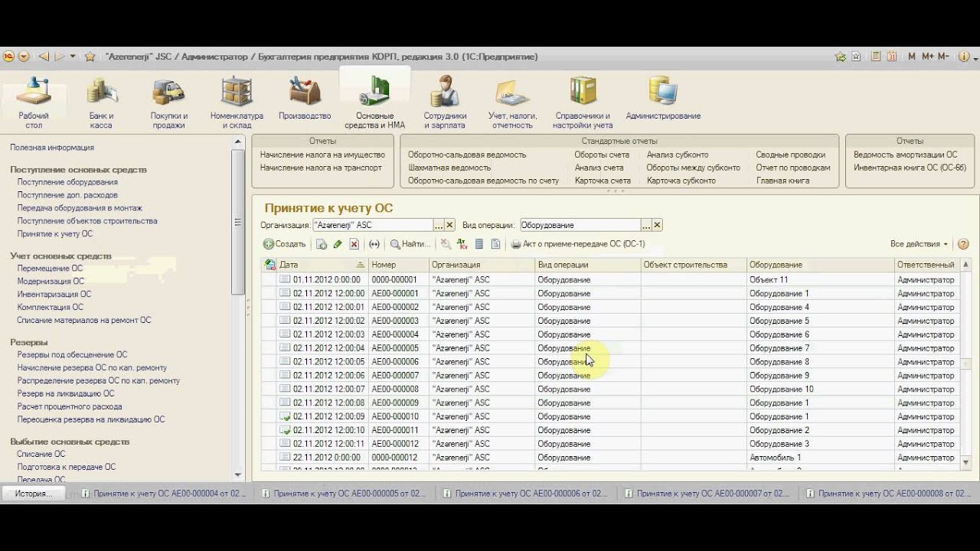
Task: Click the back navigation arrow
Action: 43,57
